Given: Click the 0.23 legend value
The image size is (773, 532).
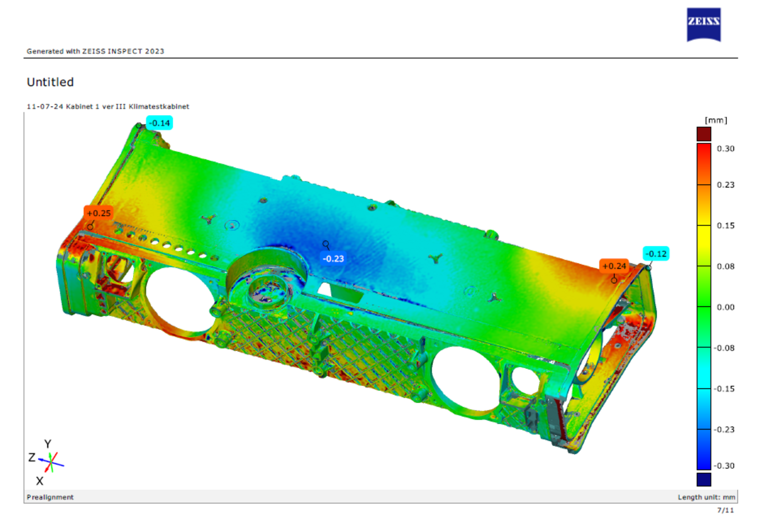Looking at the screenshot, I should tap(725, 185).
